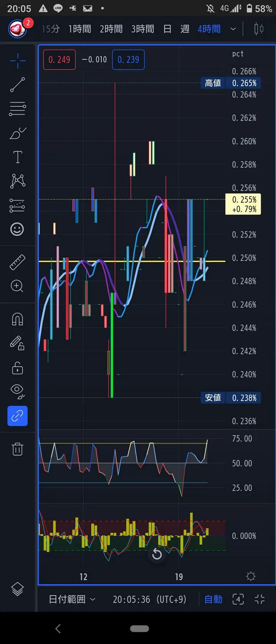Select the brush drawing tool
This screenshot has height=644, width=276.
click(x=18, y=133)
